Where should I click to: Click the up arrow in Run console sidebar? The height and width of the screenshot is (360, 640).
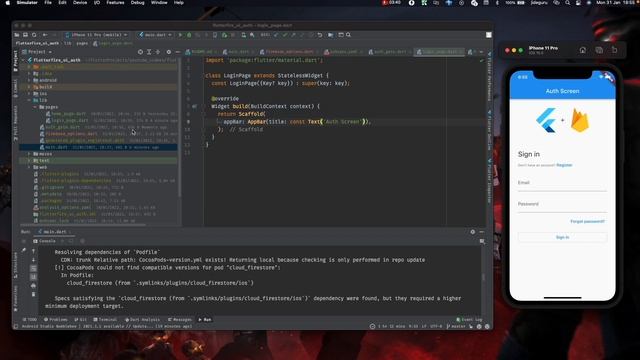33,251
